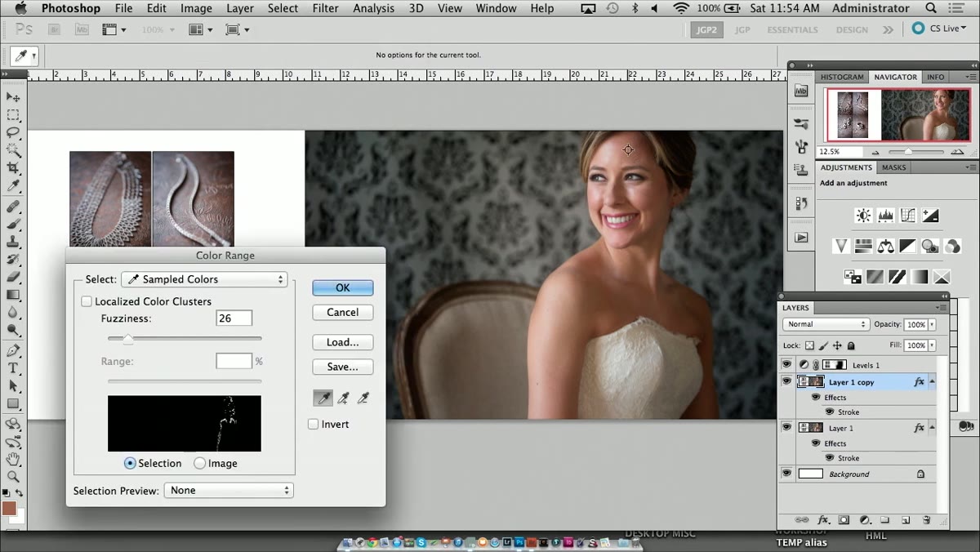Open the Normal blend mode dropdown

coord(826,324)
